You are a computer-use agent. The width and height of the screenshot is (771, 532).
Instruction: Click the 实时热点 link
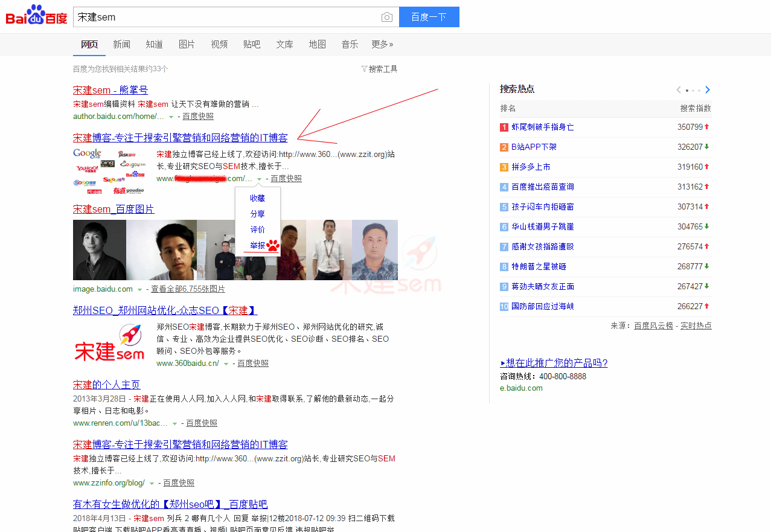[696, 326]
